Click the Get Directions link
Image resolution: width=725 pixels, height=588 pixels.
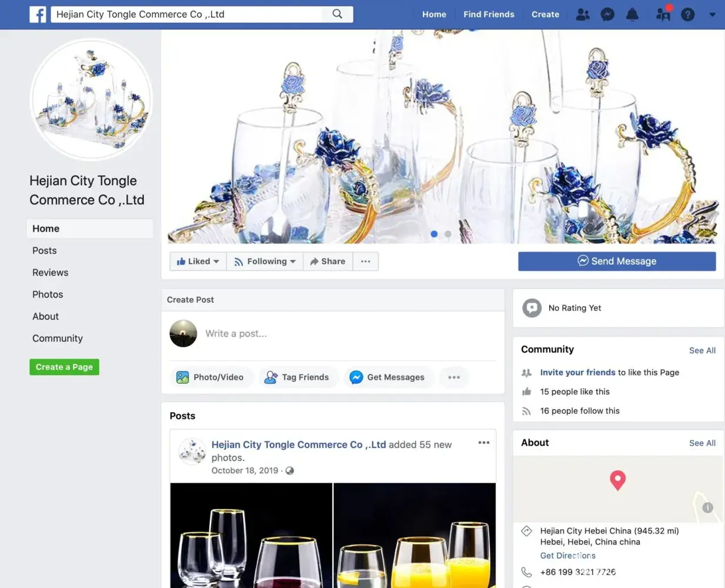pos(567,556)
